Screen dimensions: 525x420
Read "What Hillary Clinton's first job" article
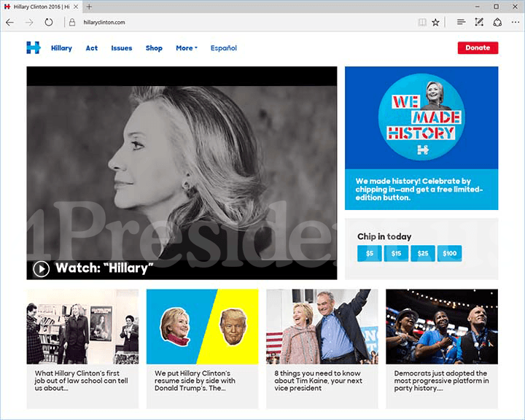[x=81, y=381]
